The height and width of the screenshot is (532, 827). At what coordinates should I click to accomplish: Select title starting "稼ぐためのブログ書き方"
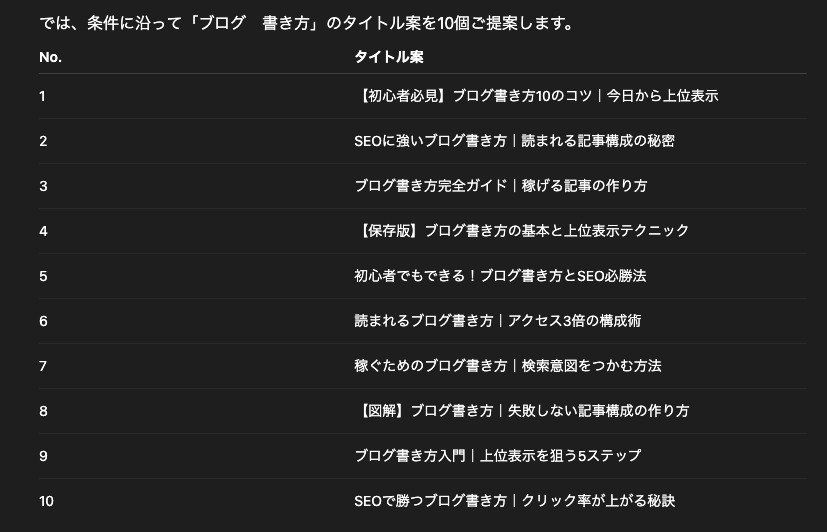tap(507, 366)
